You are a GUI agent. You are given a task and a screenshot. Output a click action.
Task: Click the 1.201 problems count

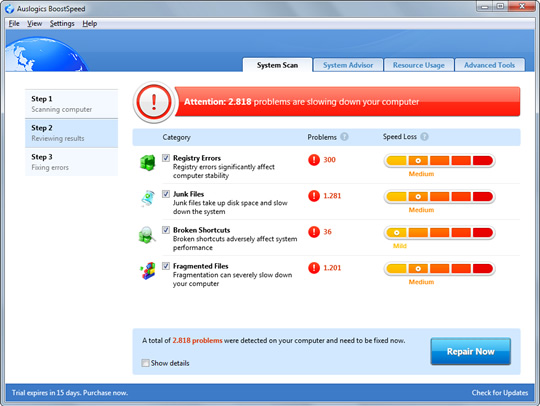tap(332, 268)
